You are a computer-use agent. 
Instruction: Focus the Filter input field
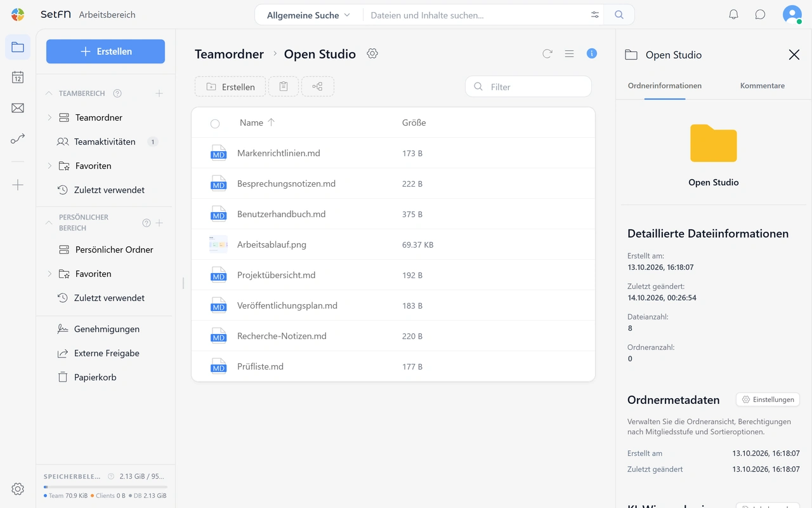click(x=528, y=86)
